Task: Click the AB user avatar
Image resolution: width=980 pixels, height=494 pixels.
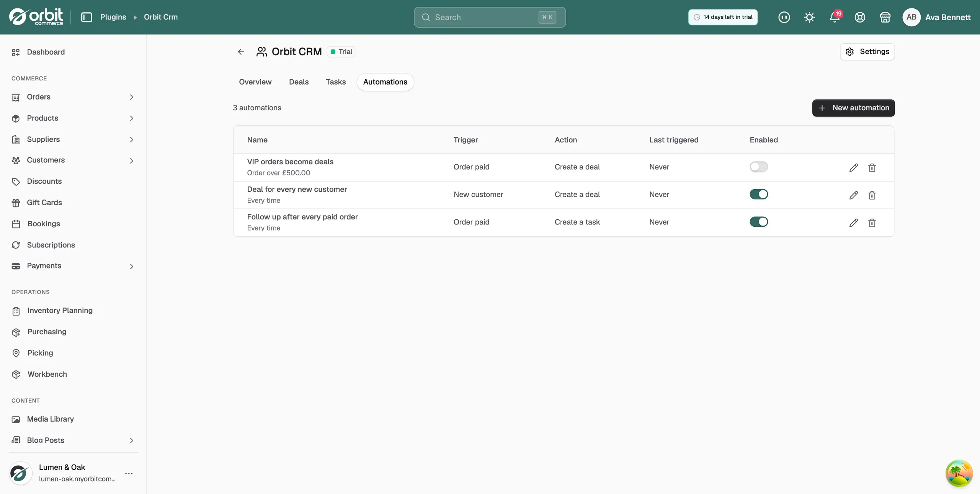Action: pyautogui.click(x=911, y=17)
